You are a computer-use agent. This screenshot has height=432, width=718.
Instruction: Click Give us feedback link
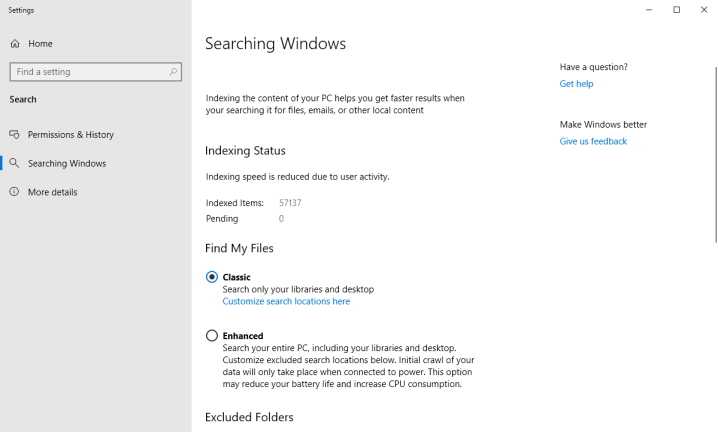pos(593,142)
